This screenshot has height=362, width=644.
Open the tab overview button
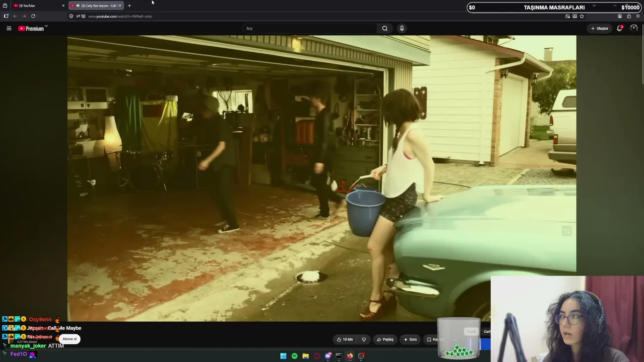tap(5, 6)
